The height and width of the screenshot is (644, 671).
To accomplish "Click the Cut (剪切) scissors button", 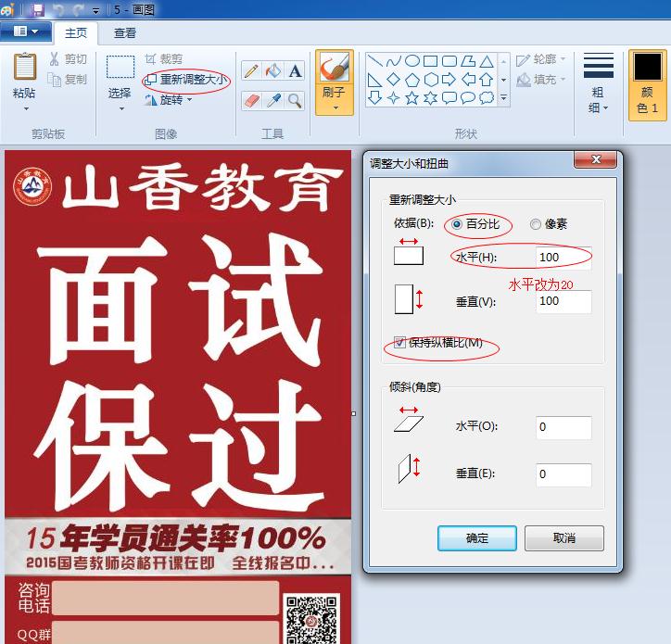I will 68,59.
